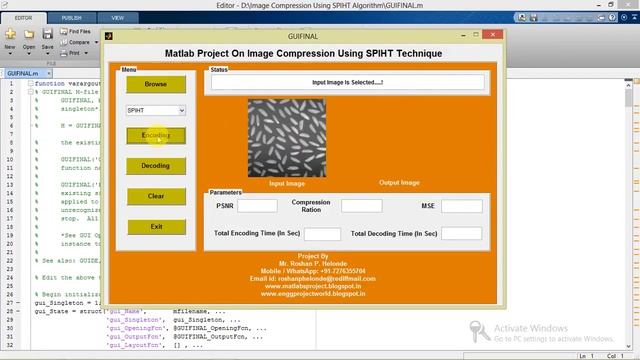640x360 pixels.
Task: Expand the Print dropdown arrow
Action: [86, 53]
